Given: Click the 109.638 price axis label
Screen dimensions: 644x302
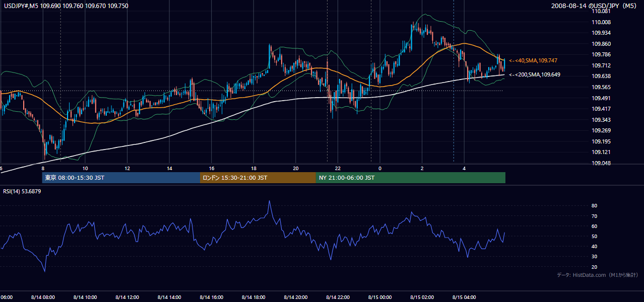Looking at the screenshot, I should pos(601,76).
